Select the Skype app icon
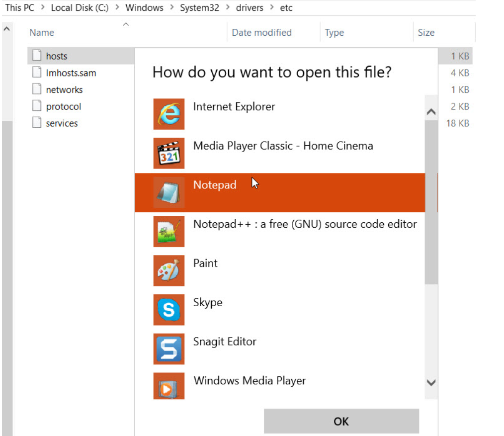The height and width of the screenshot is (436, 504). pyautogui.click(x=168, y=310)
